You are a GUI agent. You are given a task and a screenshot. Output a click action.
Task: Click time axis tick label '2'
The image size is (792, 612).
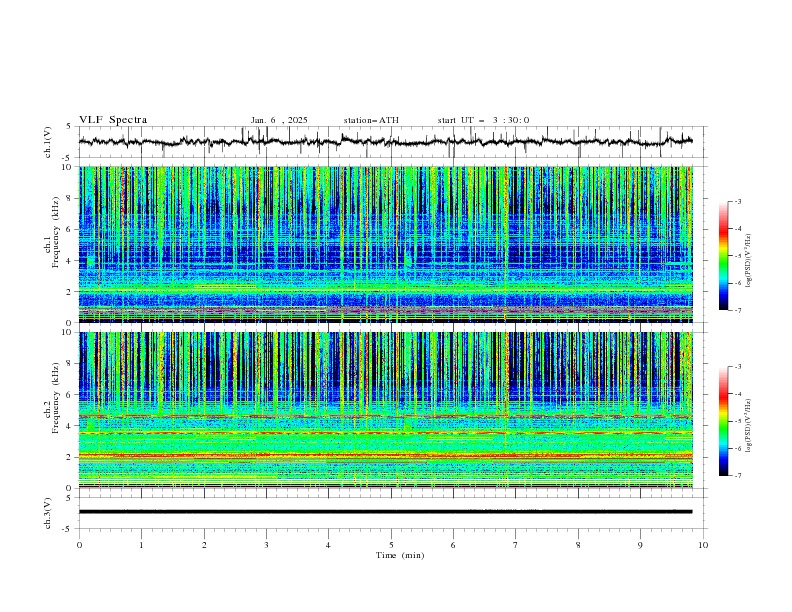coord(204,545)
